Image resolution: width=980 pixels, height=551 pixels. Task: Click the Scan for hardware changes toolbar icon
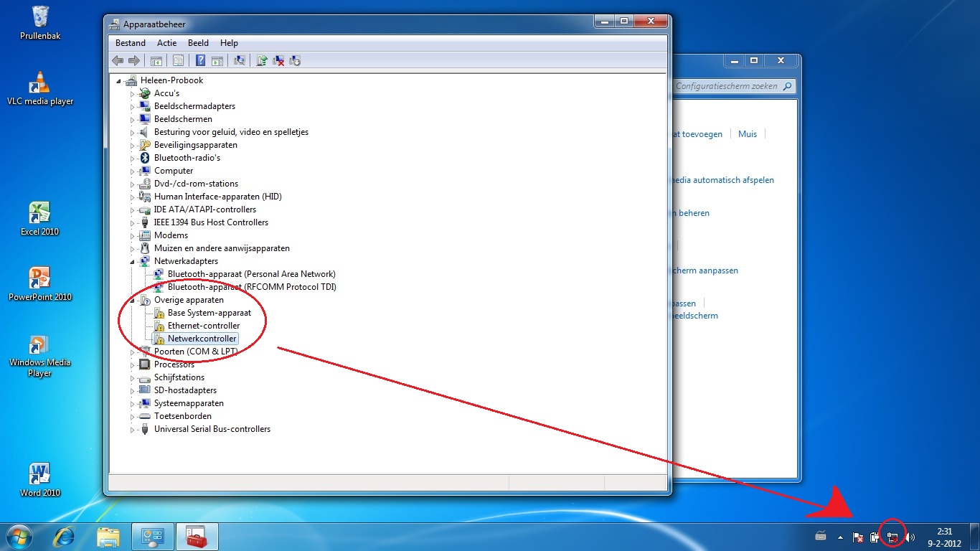point(240,61)
